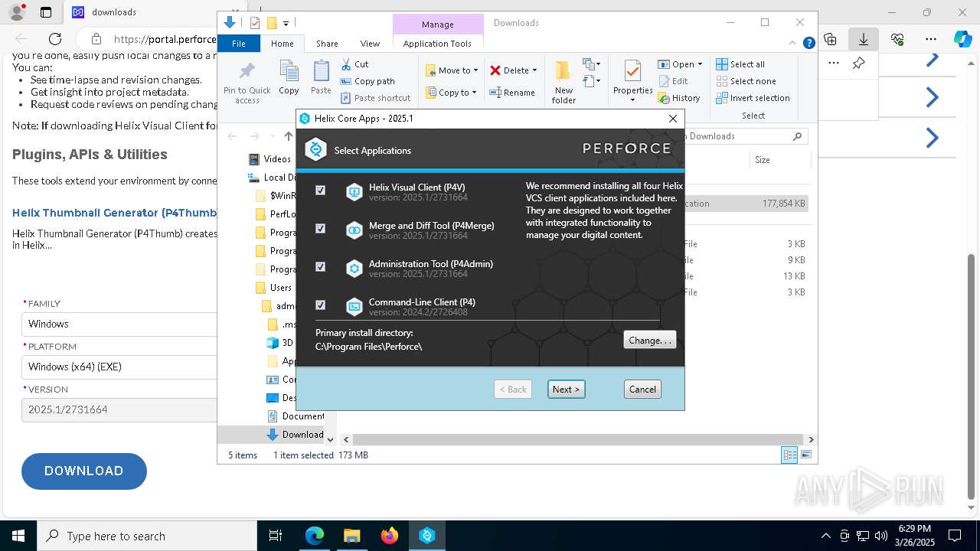Click the Windows Start button
The width and height of the screenshot is (980, 551).
[x=18, y=536]
